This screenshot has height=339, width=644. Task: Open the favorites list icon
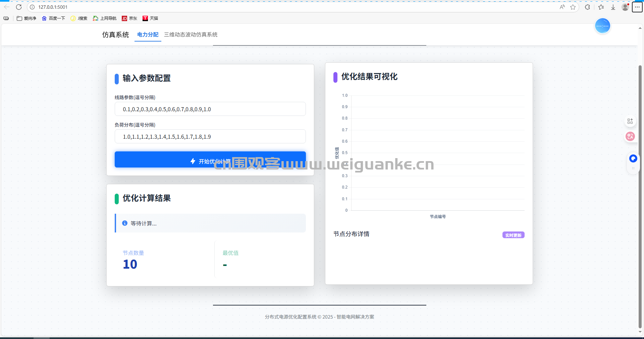601,7
